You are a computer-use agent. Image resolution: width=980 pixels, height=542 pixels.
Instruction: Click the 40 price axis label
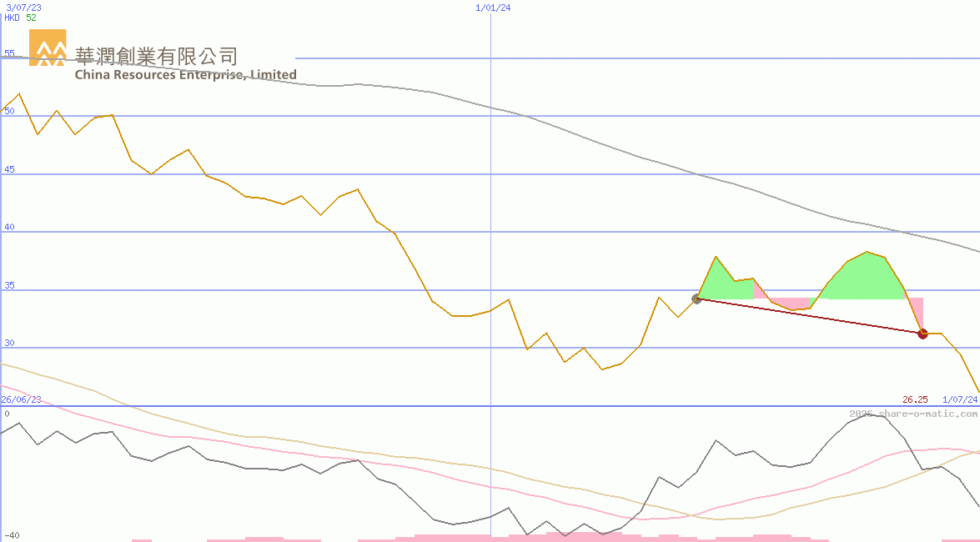click(x=9, y=227)
